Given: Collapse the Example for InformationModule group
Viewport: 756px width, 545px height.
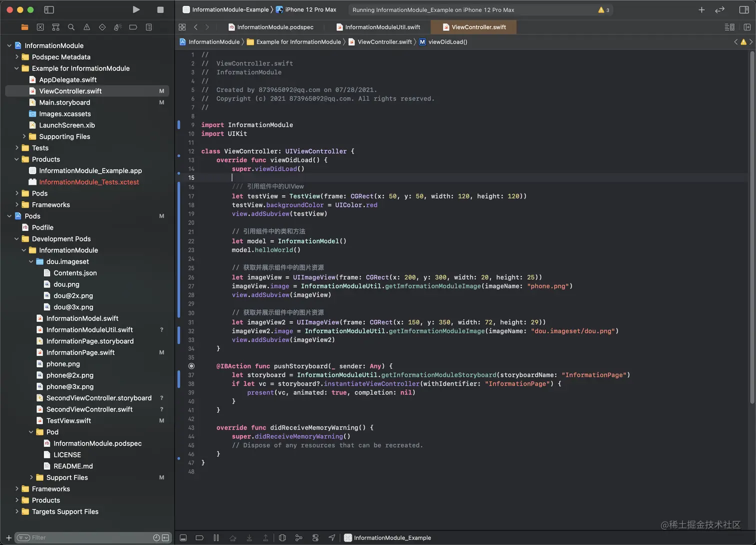Looking at the screenshot, I should [16, 68].
